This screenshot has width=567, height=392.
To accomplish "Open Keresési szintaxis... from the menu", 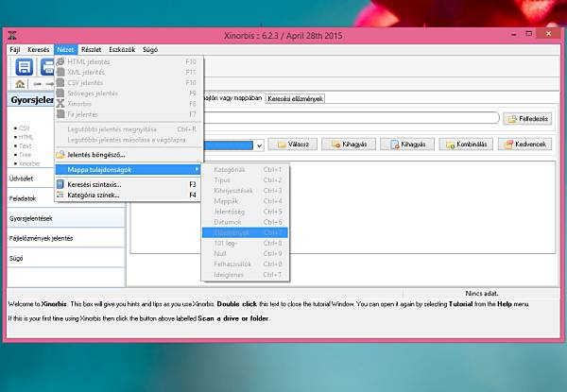I will pos(128,184).
